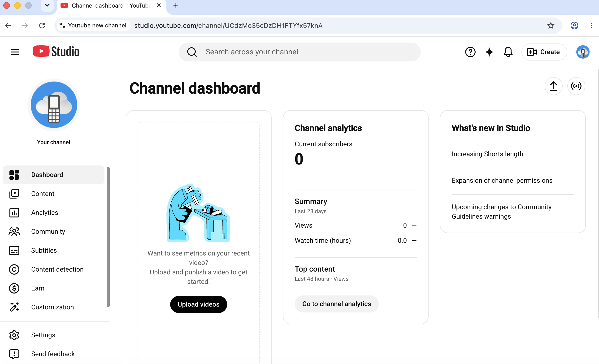Go to Analytics in the sidebar

tap(54, 213)
